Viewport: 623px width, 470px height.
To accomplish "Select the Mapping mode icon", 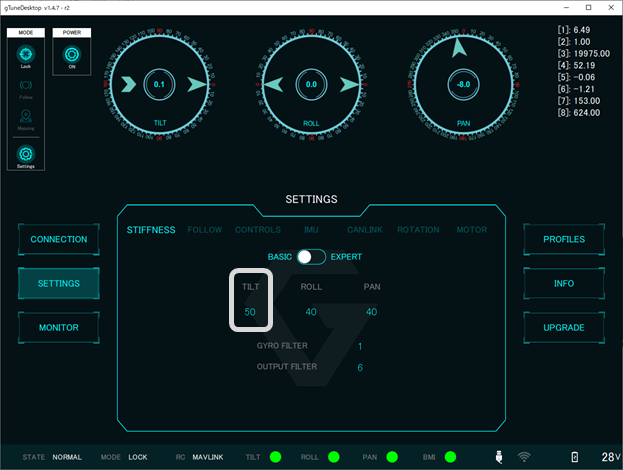I will pyautogui.click(x=26, y=119).
